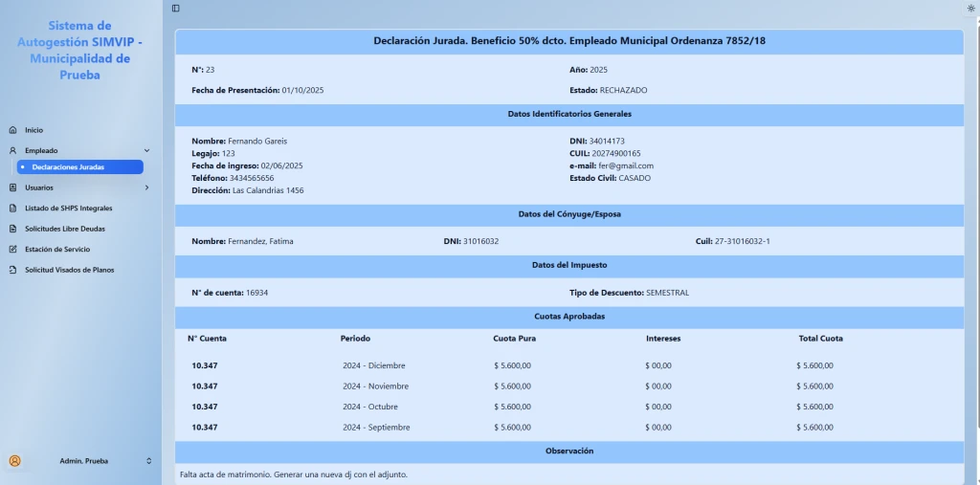Open Solicitud Visados de Planos
The image size is (980, 485).
click(x=69, y=270)
